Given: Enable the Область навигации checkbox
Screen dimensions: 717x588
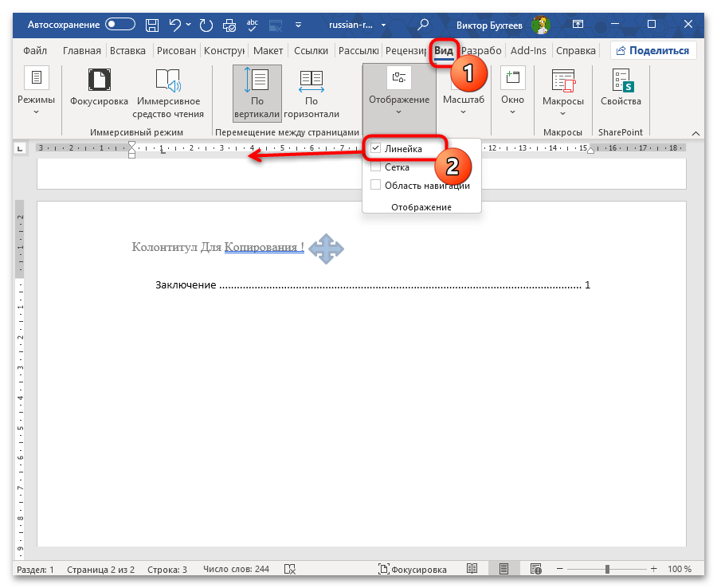Looking at the screenshot, I should point(375,185).
